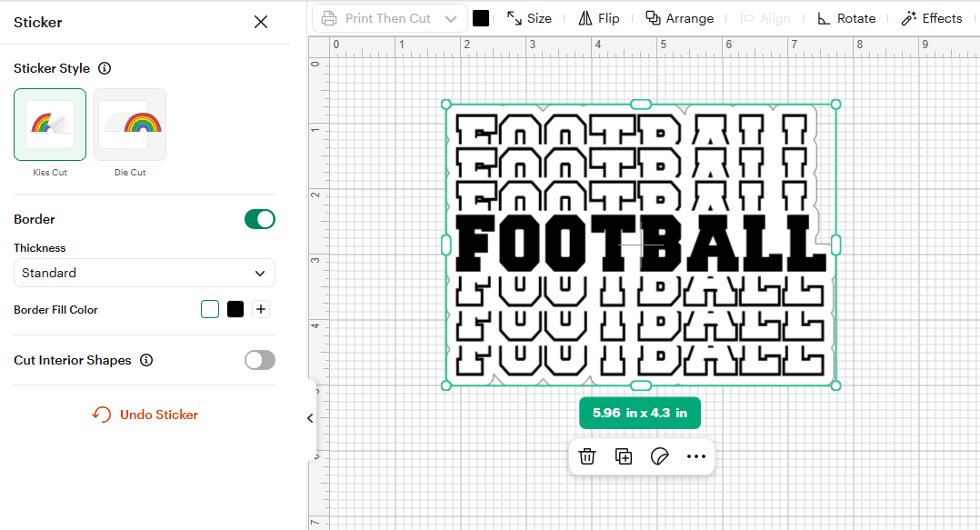Select the Die Cut sticker style
The width and height of the screenshot is (980, 530).
(130, 125)
